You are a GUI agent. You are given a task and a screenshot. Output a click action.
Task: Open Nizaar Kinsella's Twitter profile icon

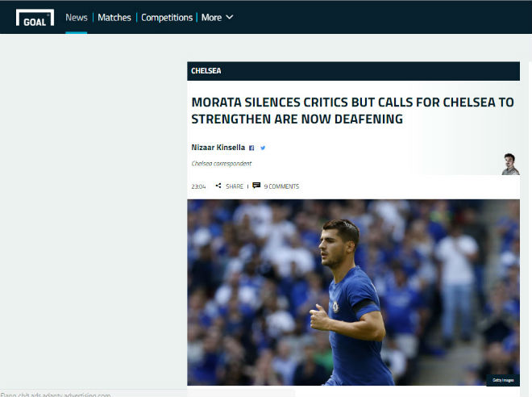tap(263, 148)
